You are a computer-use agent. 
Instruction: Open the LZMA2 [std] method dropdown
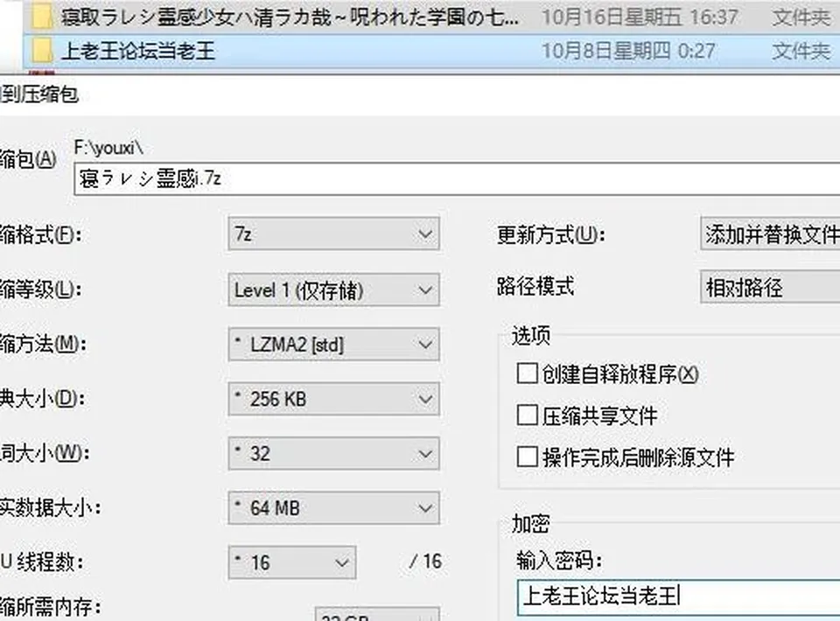click(x=333, y=345)
